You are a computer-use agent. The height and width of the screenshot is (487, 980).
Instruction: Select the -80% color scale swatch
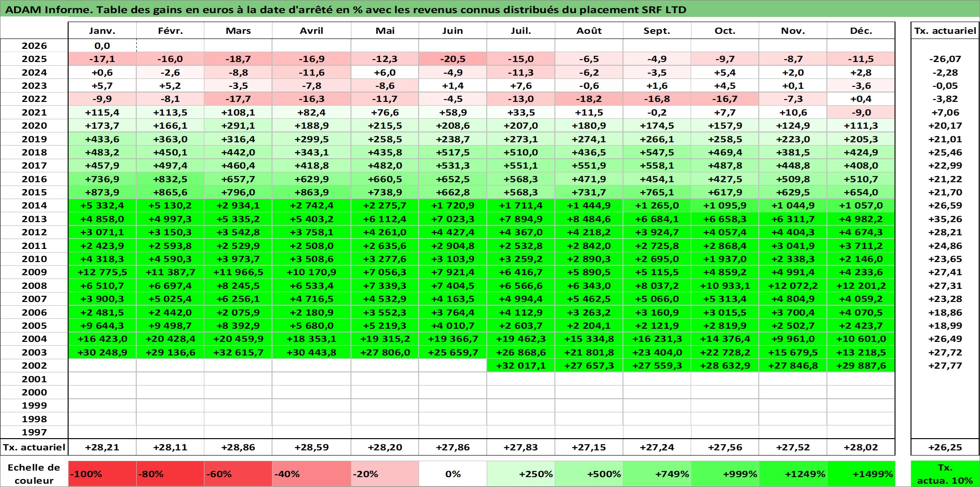pyautogui.click(x=170, y=474)
